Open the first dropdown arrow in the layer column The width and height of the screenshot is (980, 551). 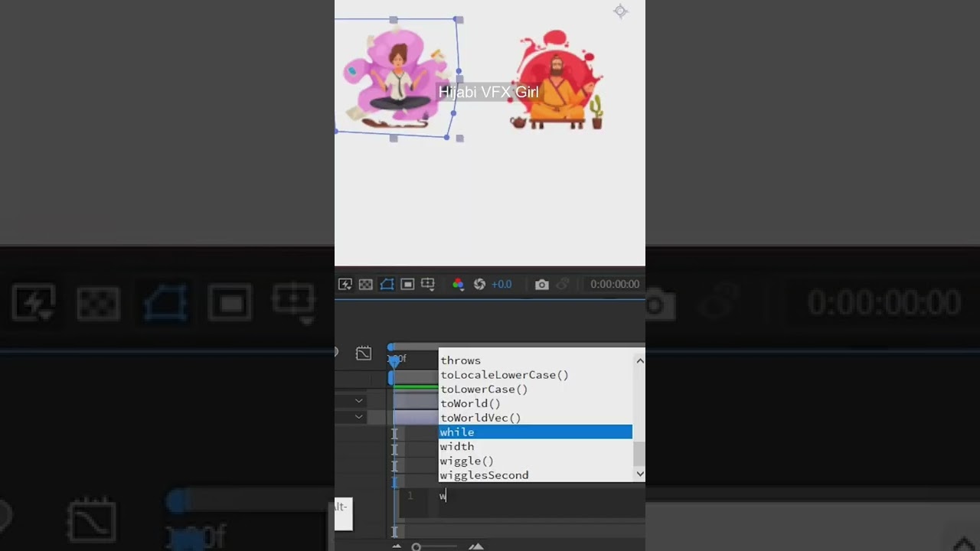(358, 401)
